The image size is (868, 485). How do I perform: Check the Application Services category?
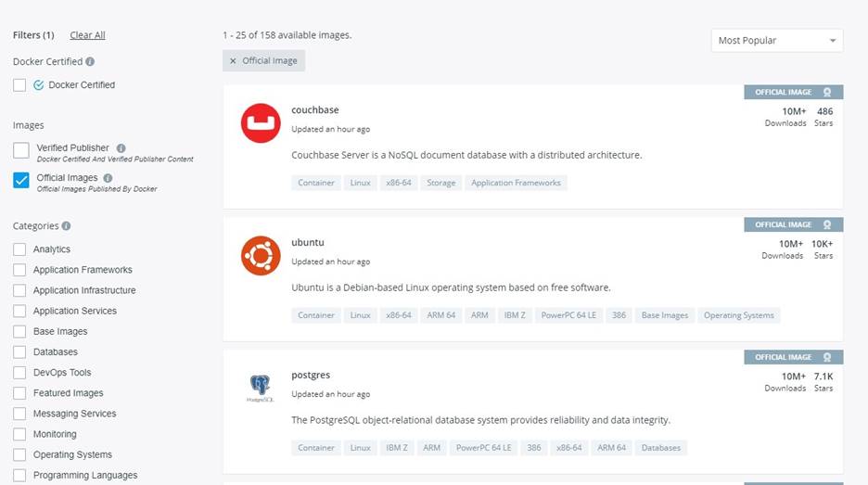[x=19, y=311]
